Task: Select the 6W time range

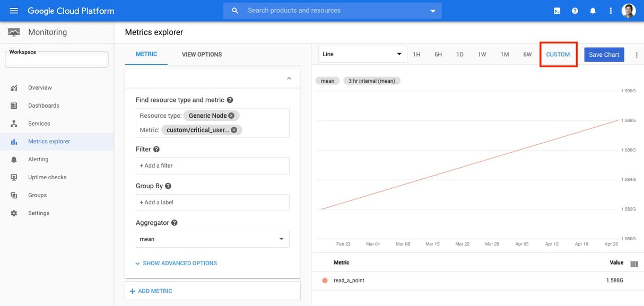Action: [x=527, y=55]
